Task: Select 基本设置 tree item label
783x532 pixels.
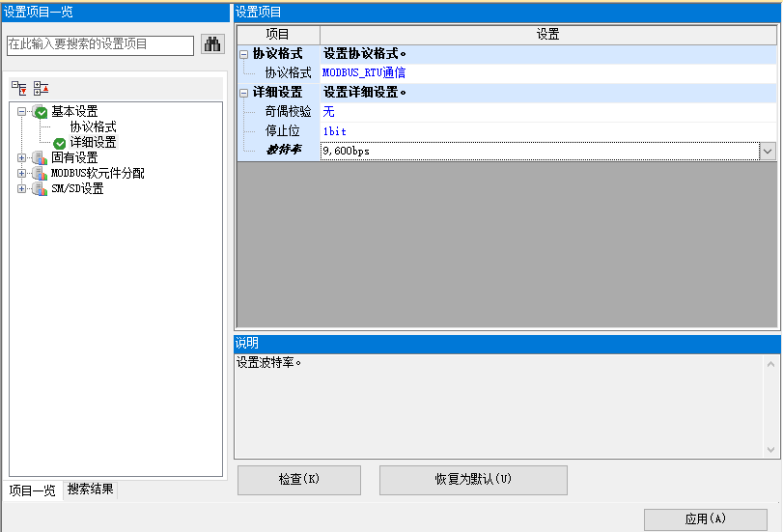Action: (x=74, y=111)
